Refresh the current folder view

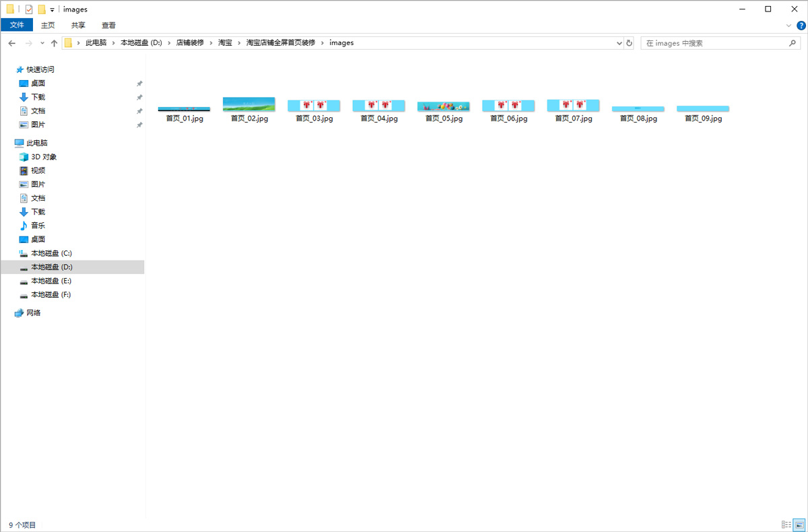[630, 43]
